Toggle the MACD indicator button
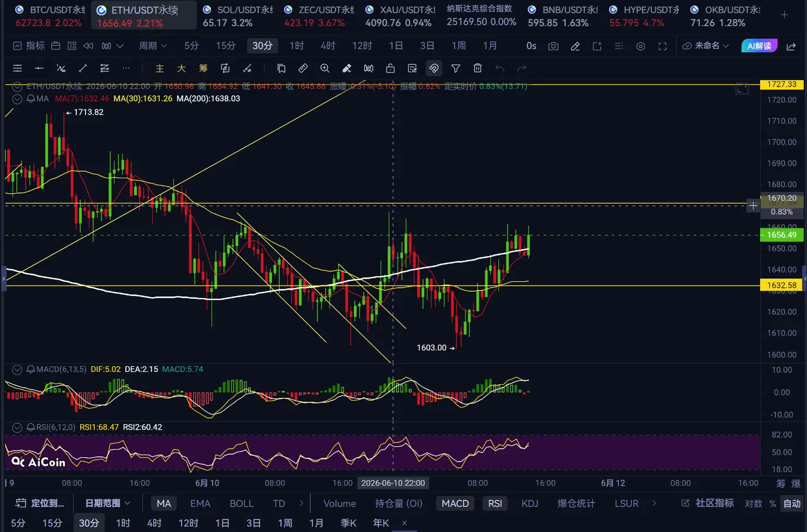Viewport: 807px width, 532px height. tap(455, 503)
